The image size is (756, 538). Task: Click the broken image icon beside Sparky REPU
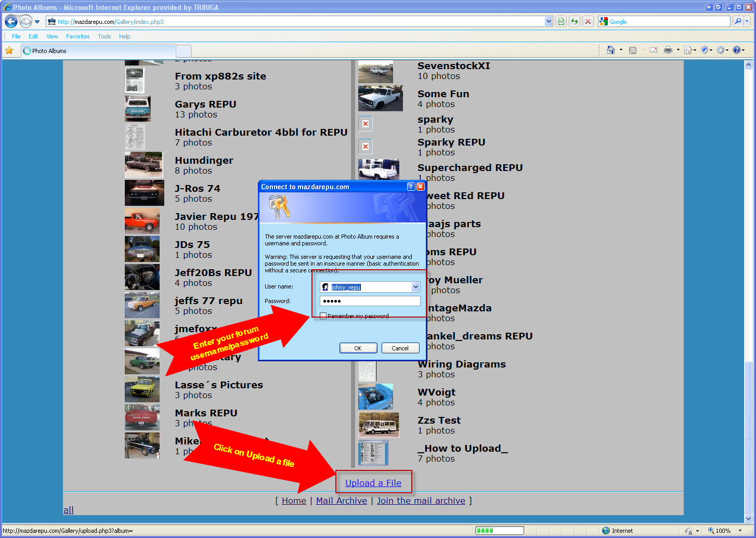pyautogui.click(x=366, y=147)
